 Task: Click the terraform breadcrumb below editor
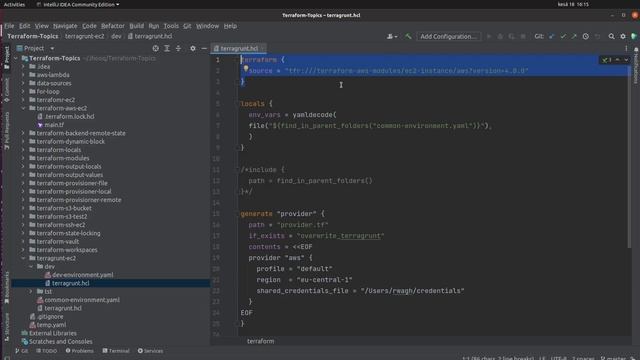260,341
